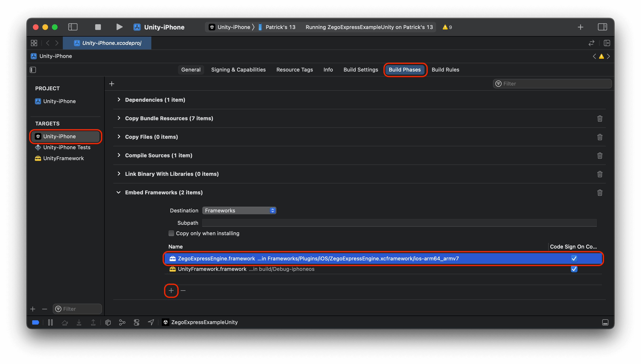Image resolution: width=641 pixels, height=364 pixels.
Task: Open the Signing & Capabilities tab
Action: 238,70
